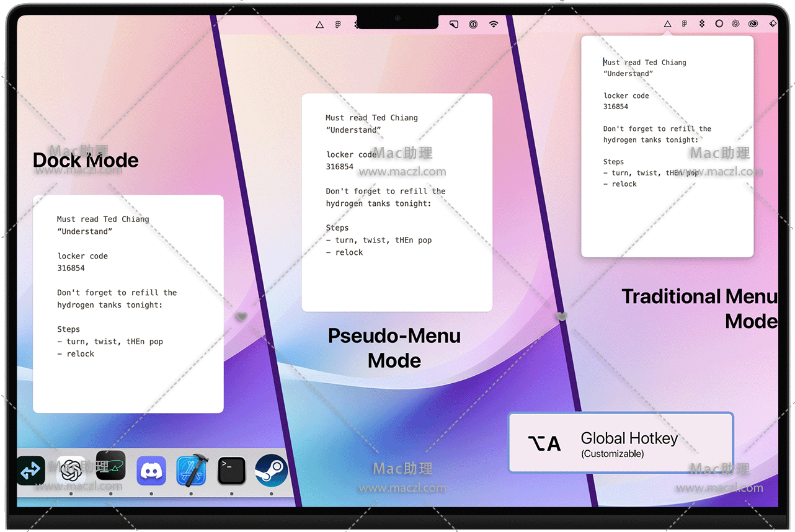The image size is (795, 532).
Task: Click the 1Password menu bar icon
Action: [x=473, y=24]
